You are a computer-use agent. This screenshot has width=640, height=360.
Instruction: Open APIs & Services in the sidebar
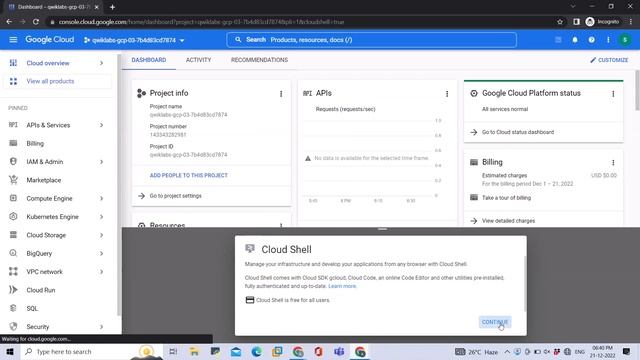pos(48,125)
